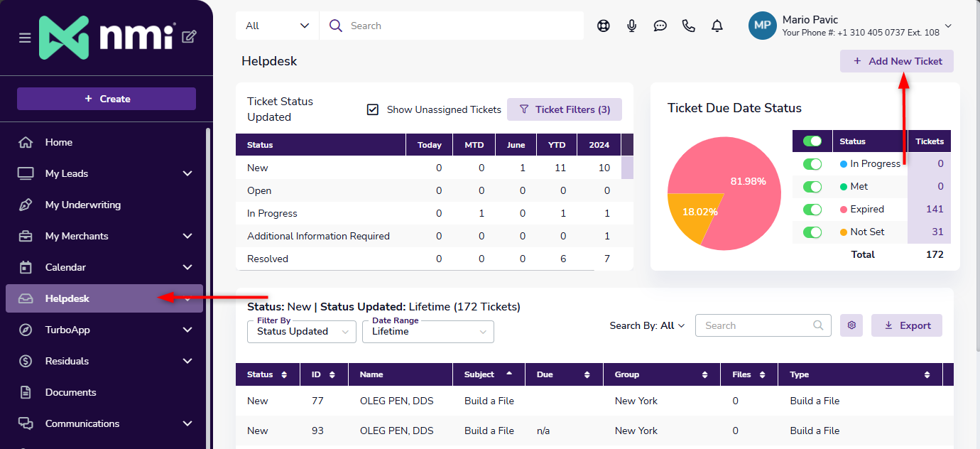980x449 pixels.
Task: Uncheck Show Unassigned Tickets checkbox
Action: tap(373, 109)
